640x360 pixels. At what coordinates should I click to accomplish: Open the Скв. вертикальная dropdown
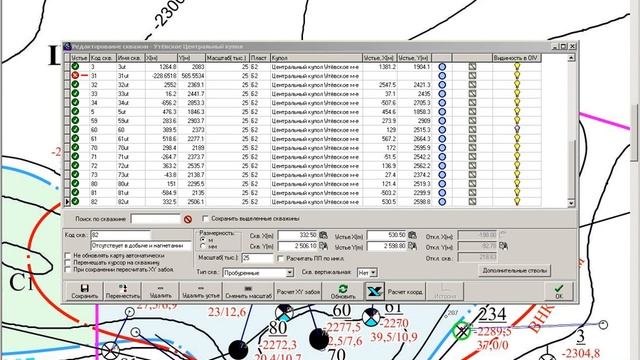pyautogui.click(x=373, y=272)
